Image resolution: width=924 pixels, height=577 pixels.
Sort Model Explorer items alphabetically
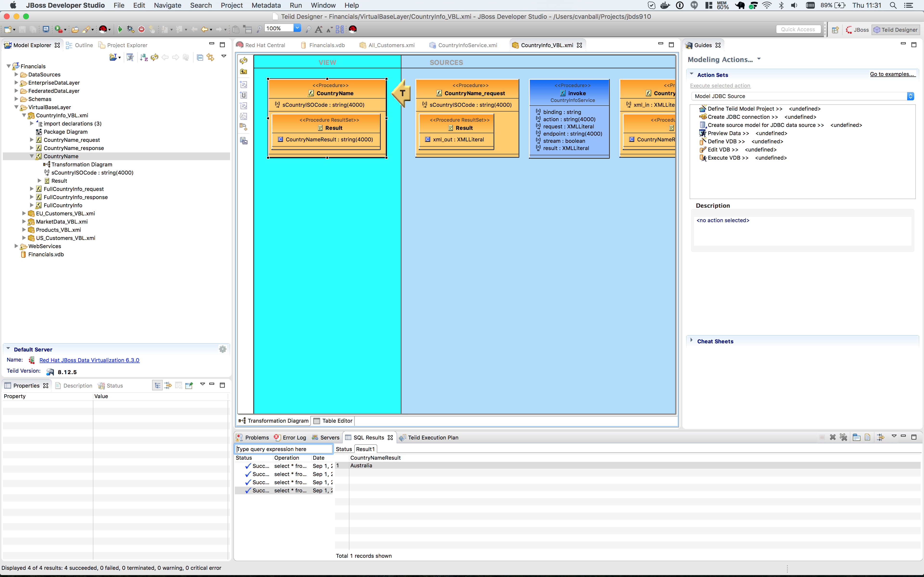click(x=144, y=57)
